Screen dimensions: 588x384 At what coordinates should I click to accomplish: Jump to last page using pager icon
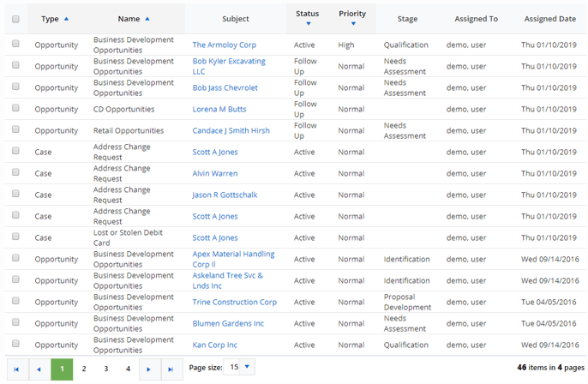click(171, 369)
